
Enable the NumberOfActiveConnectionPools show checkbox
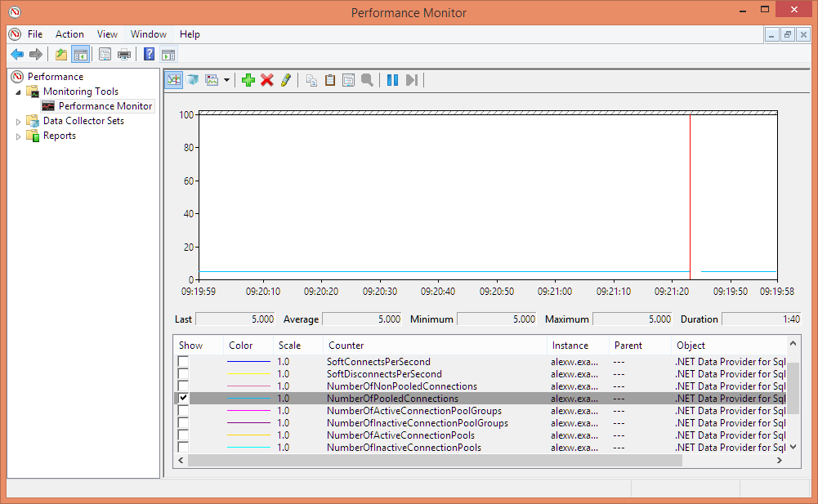point(183,435)
